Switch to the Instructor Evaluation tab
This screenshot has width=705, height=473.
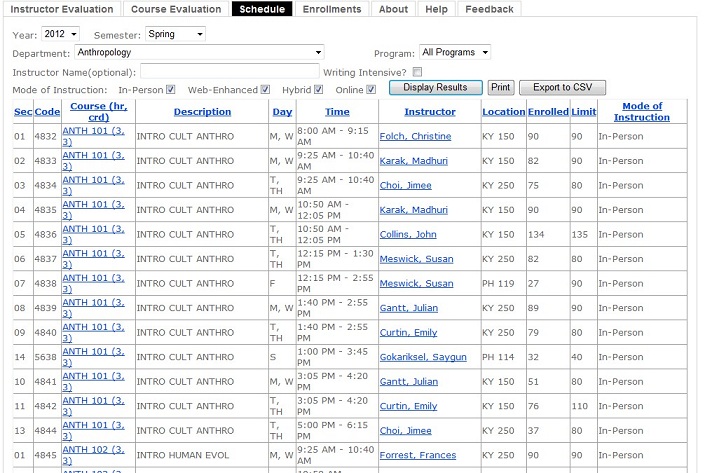[63, 9]
